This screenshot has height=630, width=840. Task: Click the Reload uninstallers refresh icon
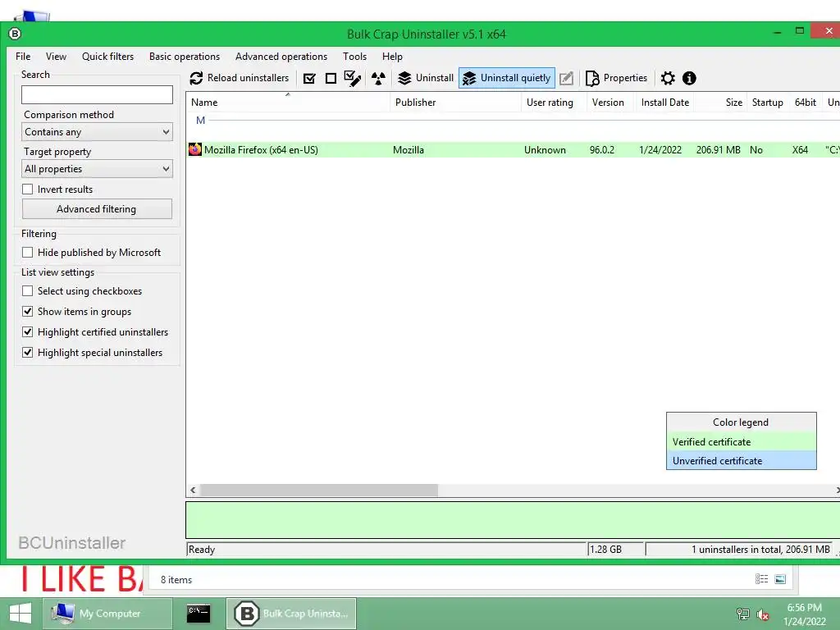[x=196, y=78]
